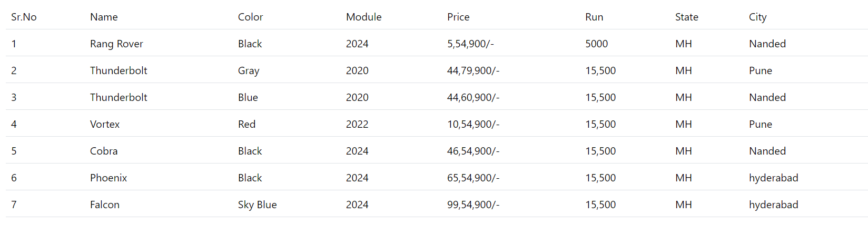
Task: Select price 10,54,900/- cell
Action: click(x=473, y=124)
